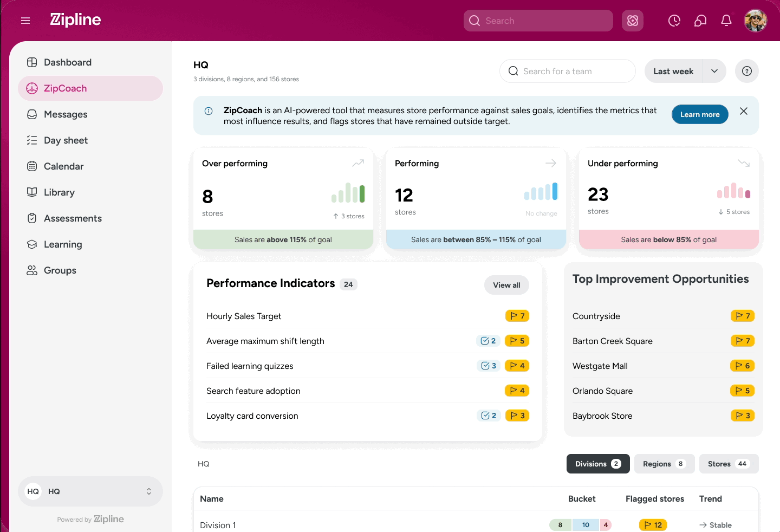Click the Search feature adoption flag badge
The width and height of the screenshot is (780, 532).
pyautogui.click(x=517, y=391)
